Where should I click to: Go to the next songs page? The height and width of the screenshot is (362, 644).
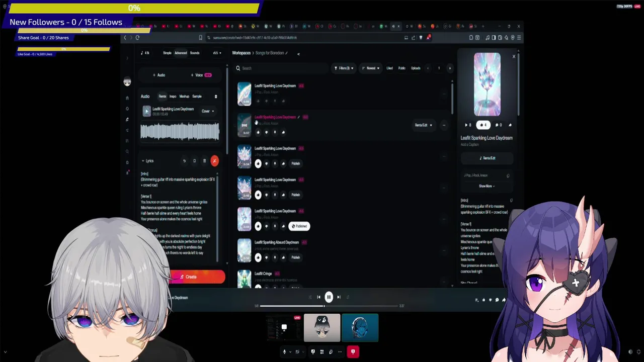click(x=450, y=68)
